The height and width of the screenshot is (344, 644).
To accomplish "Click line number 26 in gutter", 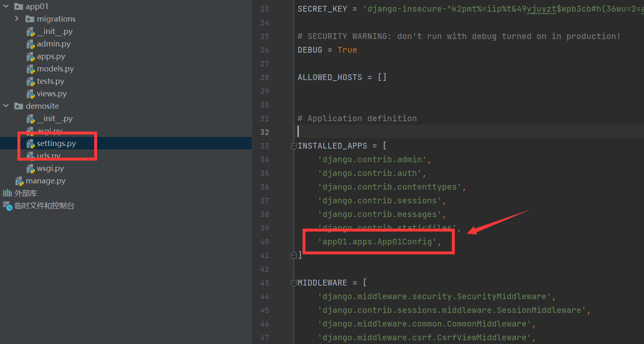I will click(x=265, y=50).
